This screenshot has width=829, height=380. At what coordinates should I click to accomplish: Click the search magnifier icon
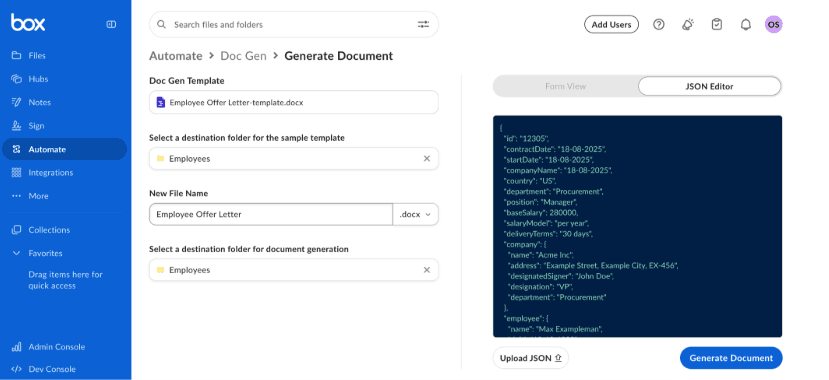162,24
